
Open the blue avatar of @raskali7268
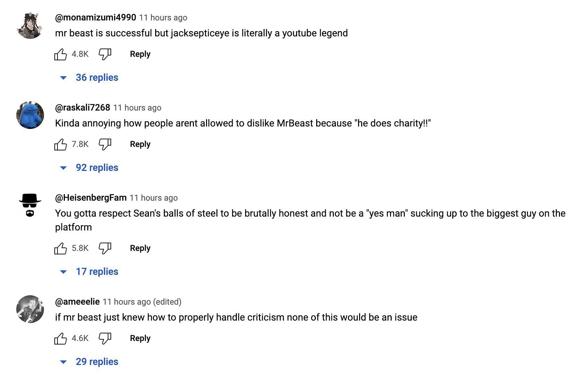click(30, 115)
